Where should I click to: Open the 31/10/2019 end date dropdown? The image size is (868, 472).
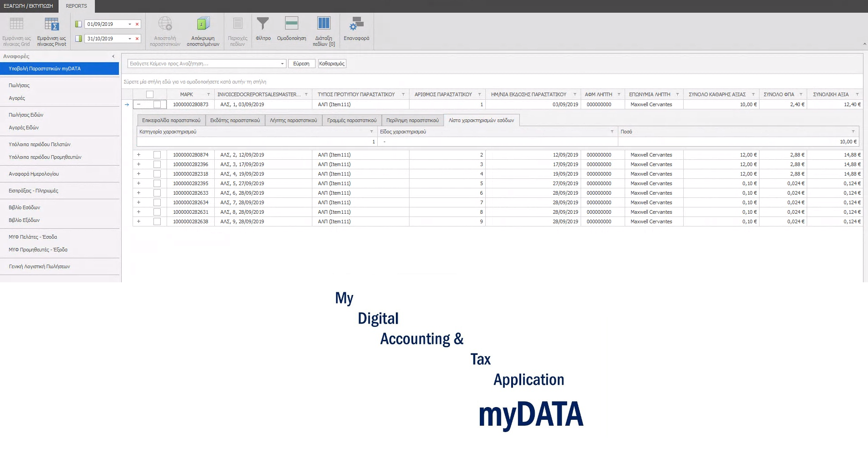(x=130, y=39)
